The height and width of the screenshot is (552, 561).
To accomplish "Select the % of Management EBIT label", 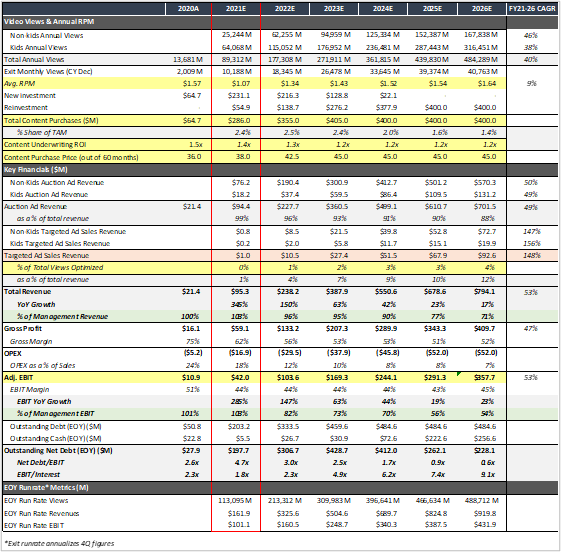I will tap(55, 414).
